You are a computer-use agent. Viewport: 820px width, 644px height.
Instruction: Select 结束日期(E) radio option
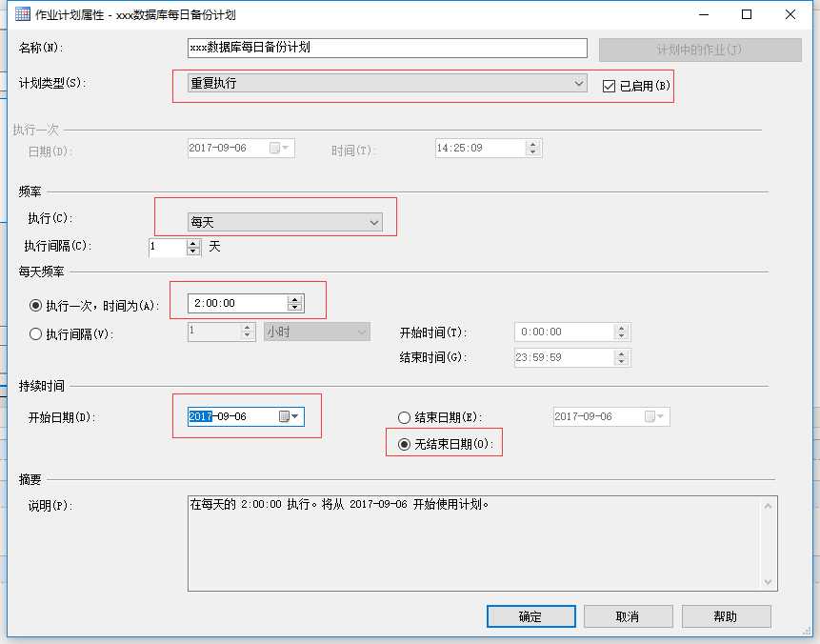[x=404, y=417]
